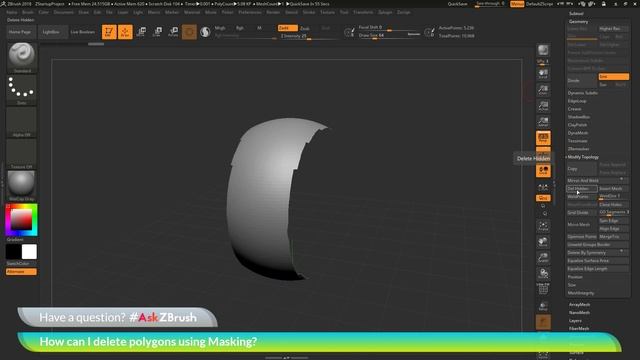Click the Divide button
Viewport: 640px width, 360px height.
582,80
